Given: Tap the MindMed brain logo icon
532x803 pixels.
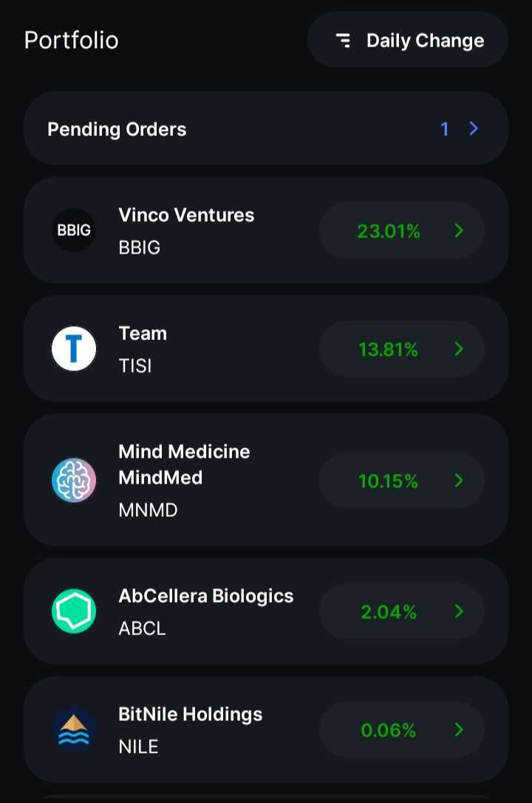Looking at the screenshot, I should [x=74, y=481].
